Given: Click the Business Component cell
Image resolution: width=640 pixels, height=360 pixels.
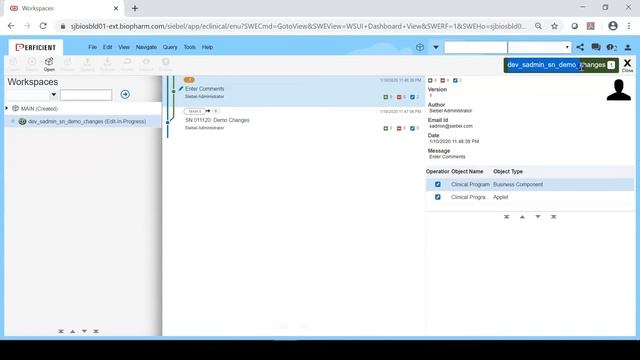Looking at the screenshot, I should [518, 184].
